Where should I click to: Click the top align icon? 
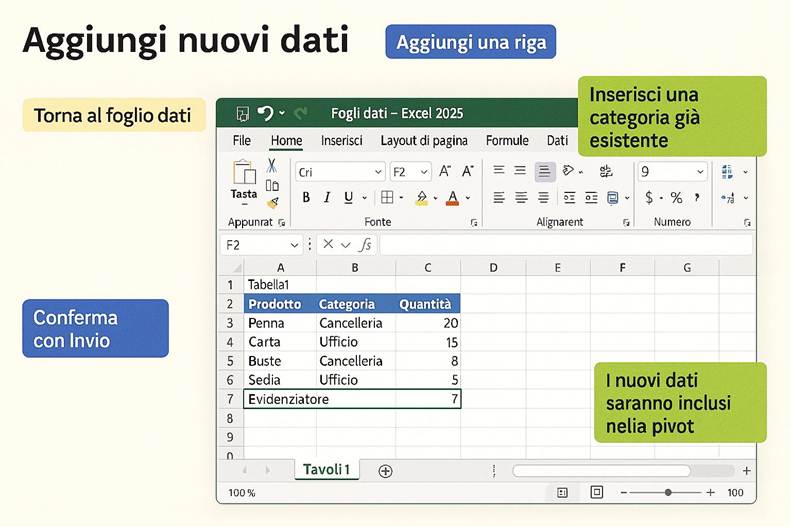(x=499, y=170)
